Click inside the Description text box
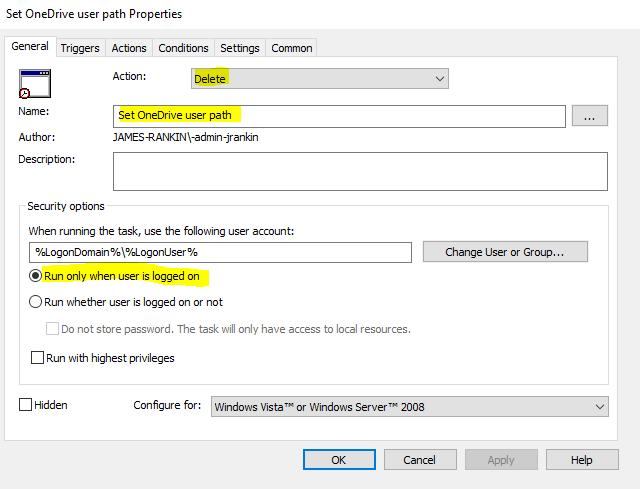640x489 pixels. click(360, 170)
